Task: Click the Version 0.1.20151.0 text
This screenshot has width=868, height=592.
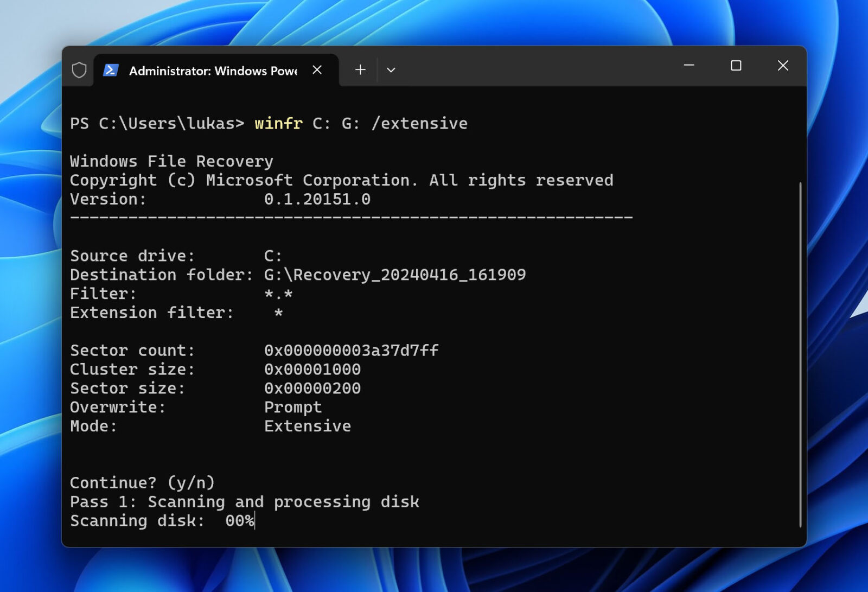Action: pyautogui.click(x=317, y=199)
